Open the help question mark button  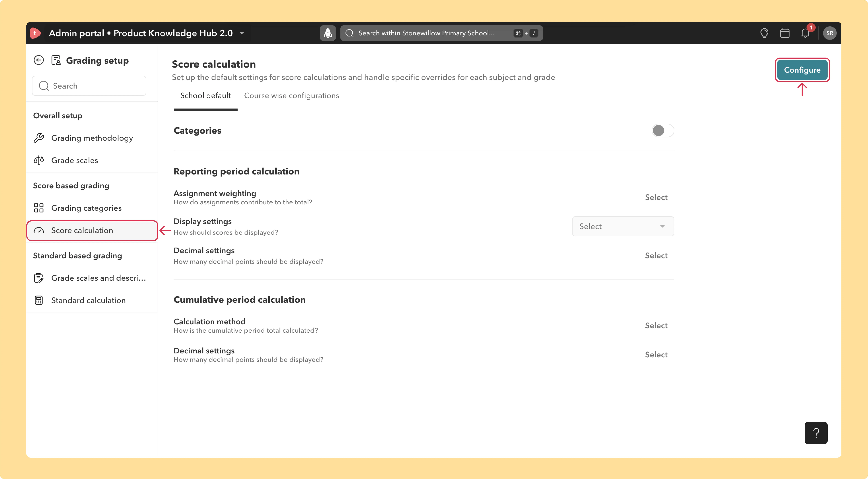[816, 433]
